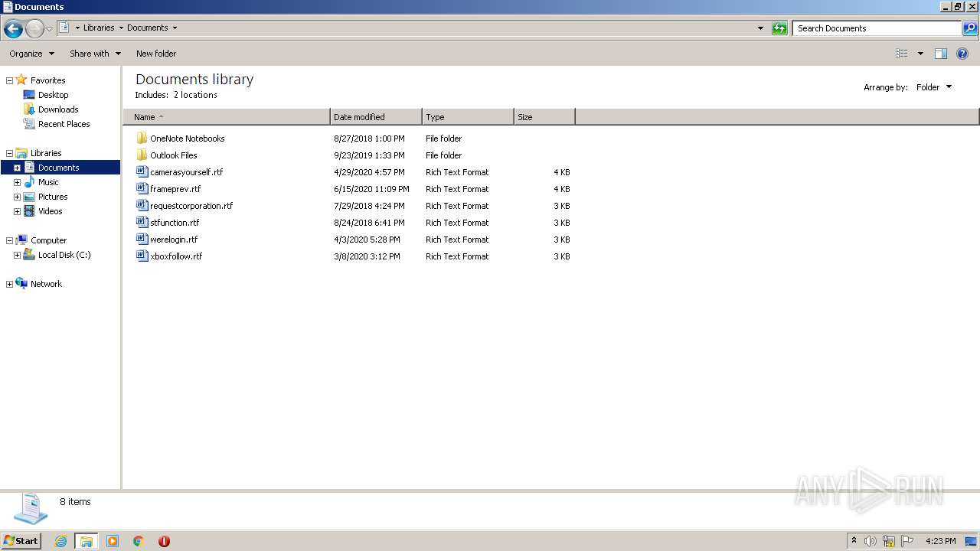
Task: Launch Google Chrome from the taskbar
Action: click(139, 541)
